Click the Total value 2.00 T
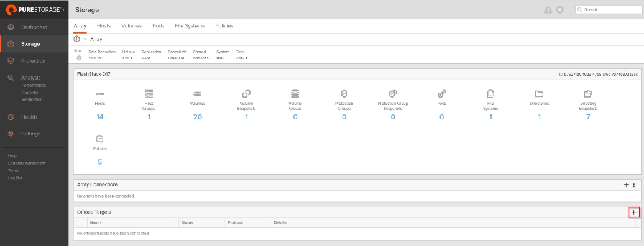The image size is (644, 246). point(242,58)
